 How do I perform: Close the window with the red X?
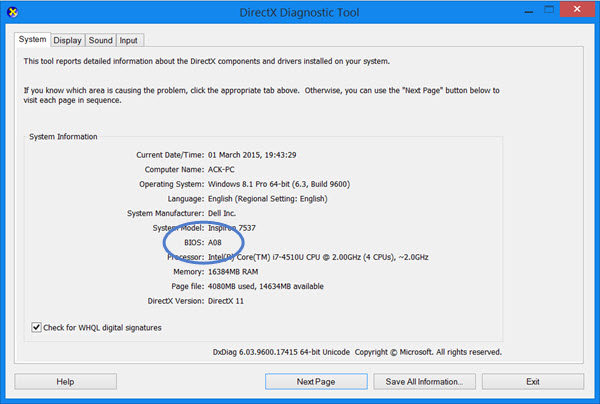click(x=577, y=9)
